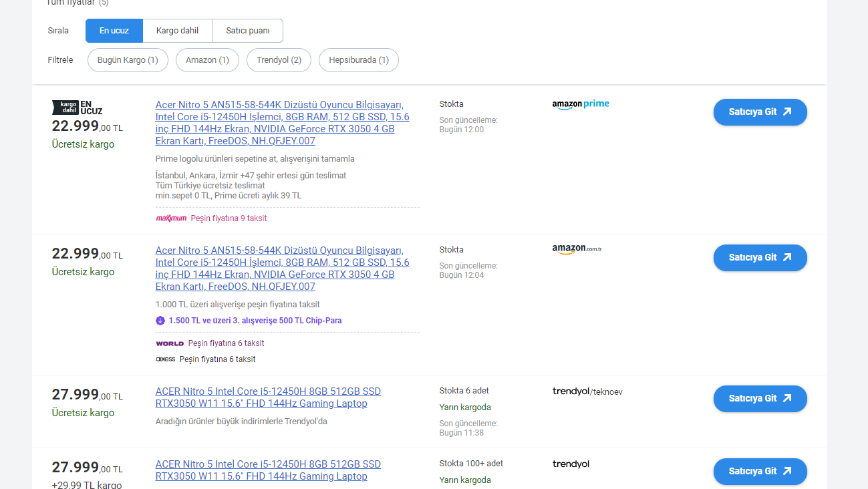Click the purple Chip-Para icon
The image size is (868, 489).
pyautogui.click(x=160, y=321)
